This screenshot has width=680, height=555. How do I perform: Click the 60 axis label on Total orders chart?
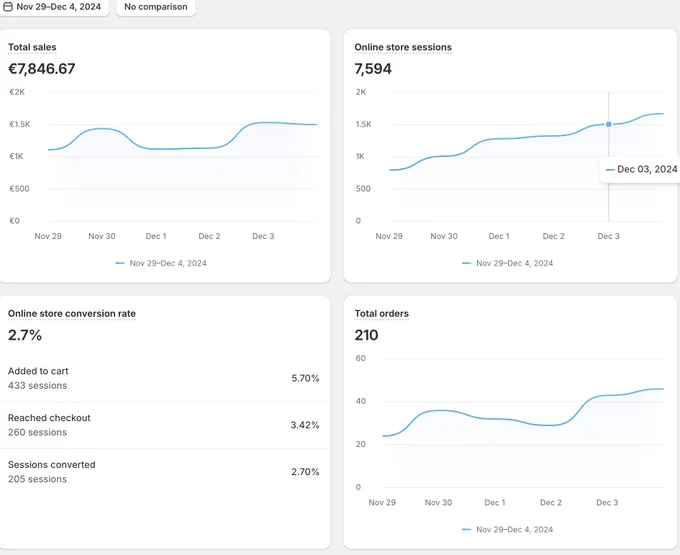coord(361,358)
